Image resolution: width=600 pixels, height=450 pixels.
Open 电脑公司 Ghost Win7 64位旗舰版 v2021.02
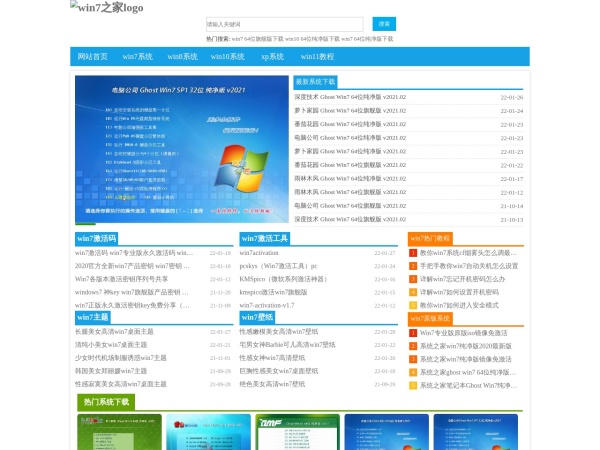[350, 206]
